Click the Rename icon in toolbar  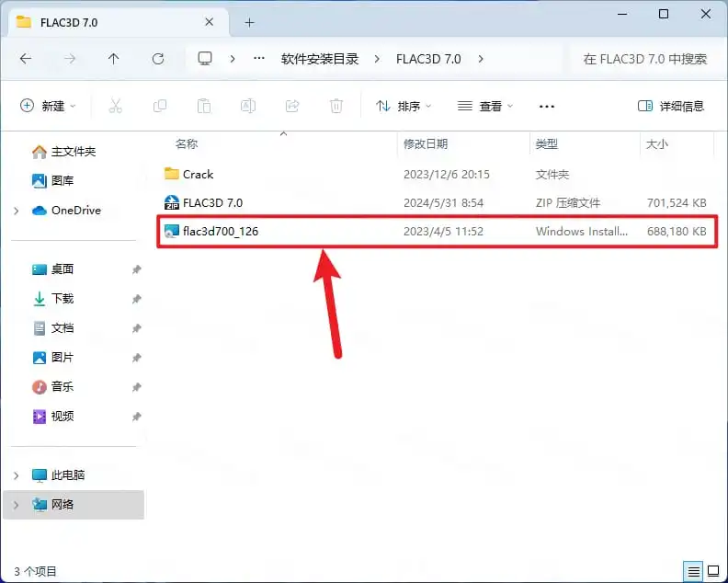(x=248, y=106)
